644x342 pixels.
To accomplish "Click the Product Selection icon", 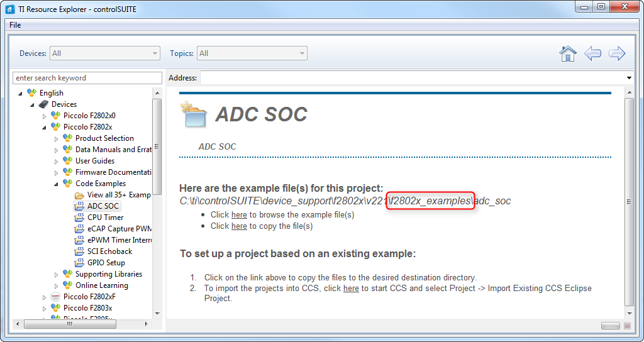I will tap(67, 138).
